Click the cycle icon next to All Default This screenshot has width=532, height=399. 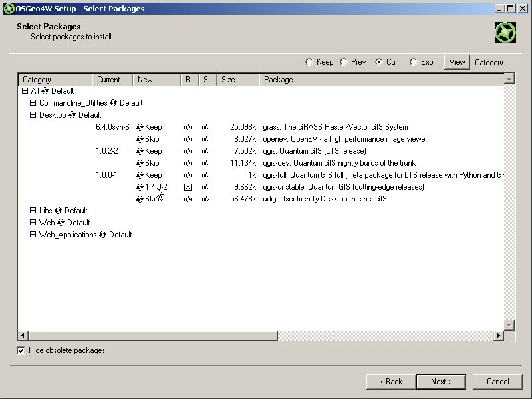point(45,91)
